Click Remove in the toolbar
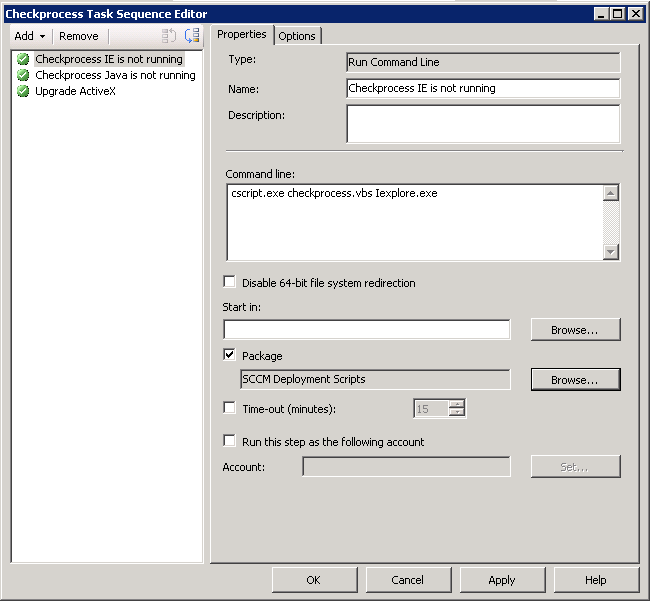Viewport: 650px width, 601px height. pos(79,36)
